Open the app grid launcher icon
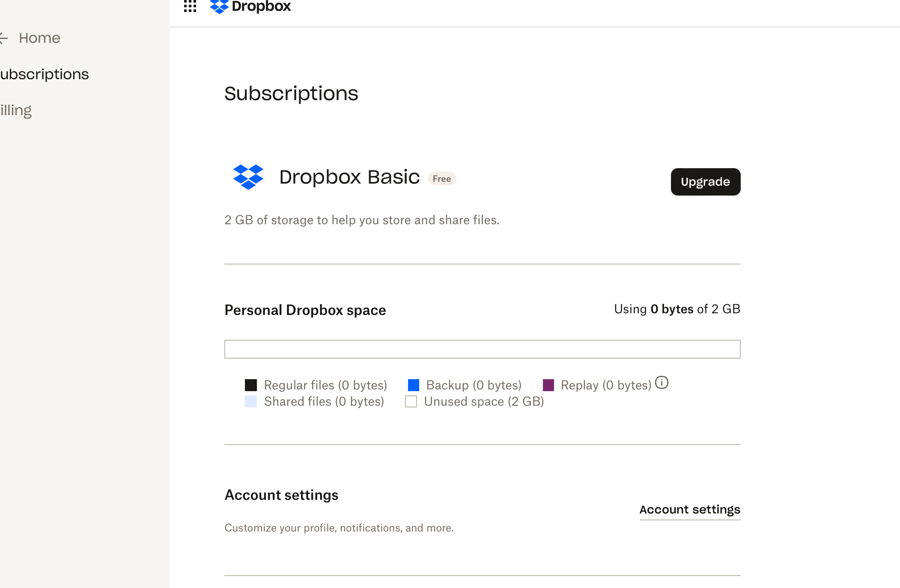Image resolution: width=900 pixels, height=588 pixels. [x=190, y=6]
